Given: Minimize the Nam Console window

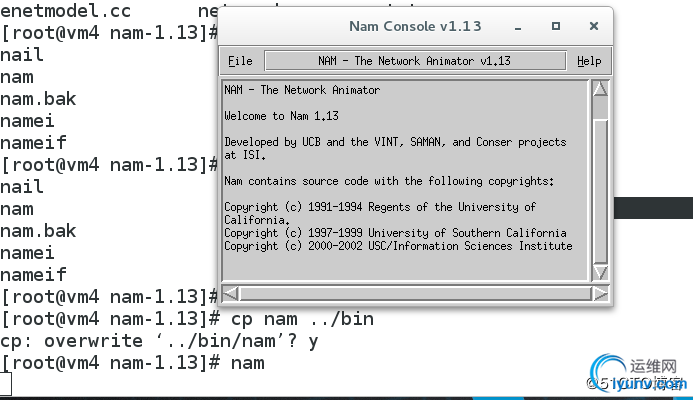Looking at the screenshot, I should 518,27.
